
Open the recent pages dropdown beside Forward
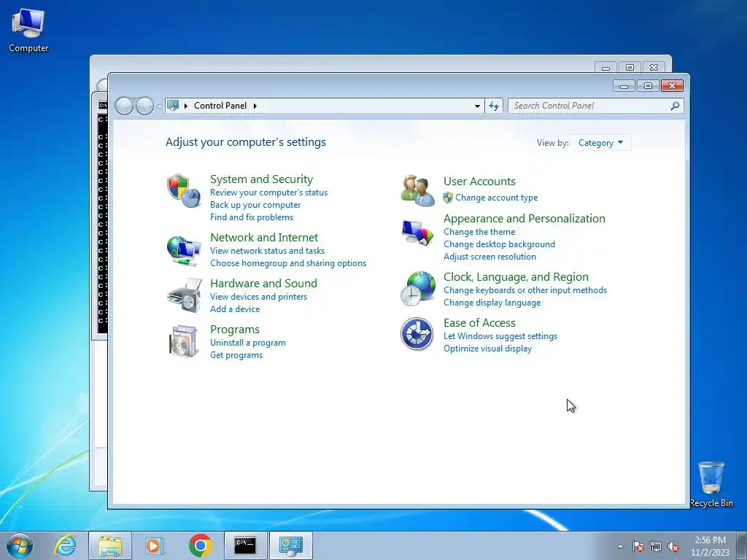[x=158, y=106]
